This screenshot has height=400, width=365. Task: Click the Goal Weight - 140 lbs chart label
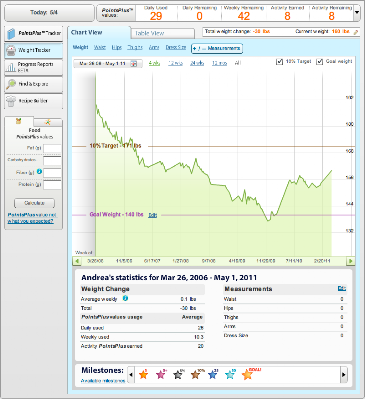[116, 214]
